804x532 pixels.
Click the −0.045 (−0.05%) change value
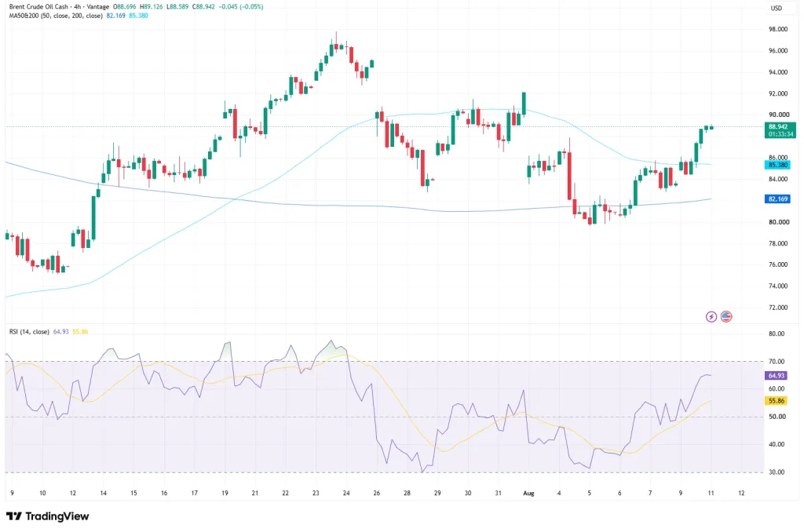240,6
